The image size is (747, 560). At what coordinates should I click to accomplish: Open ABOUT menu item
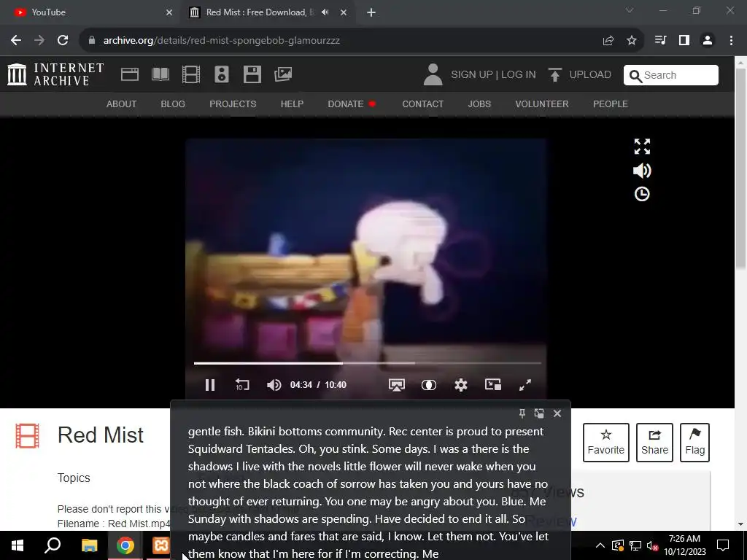click(122, 104)
